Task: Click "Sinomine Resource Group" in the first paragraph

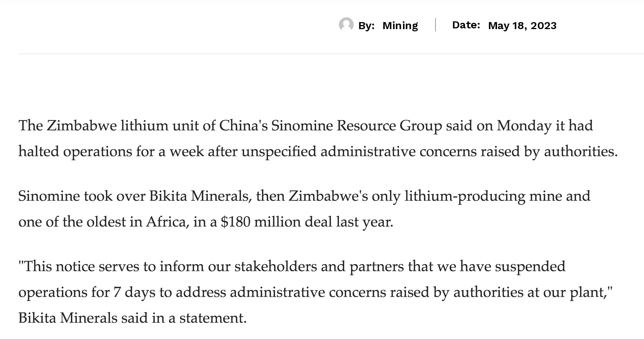Action: 356,126
